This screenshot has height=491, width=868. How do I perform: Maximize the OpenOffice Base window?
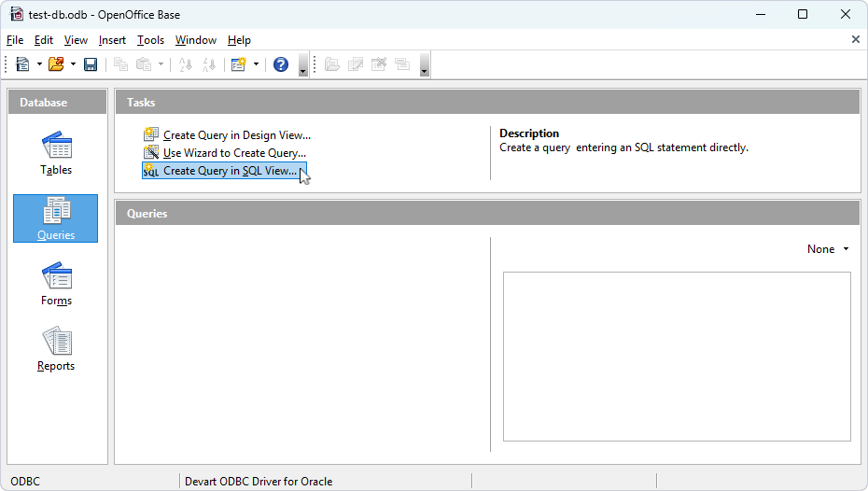[x=803, y=14]
